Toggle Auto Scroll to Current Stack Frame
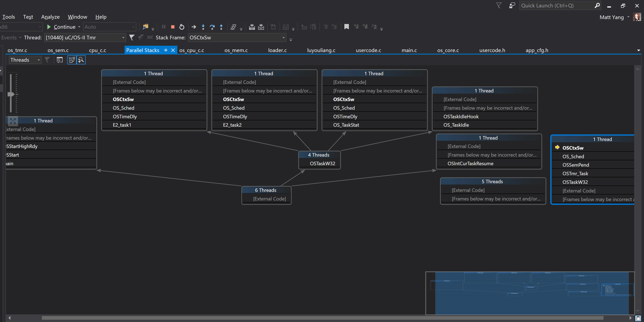 point(72,60)
